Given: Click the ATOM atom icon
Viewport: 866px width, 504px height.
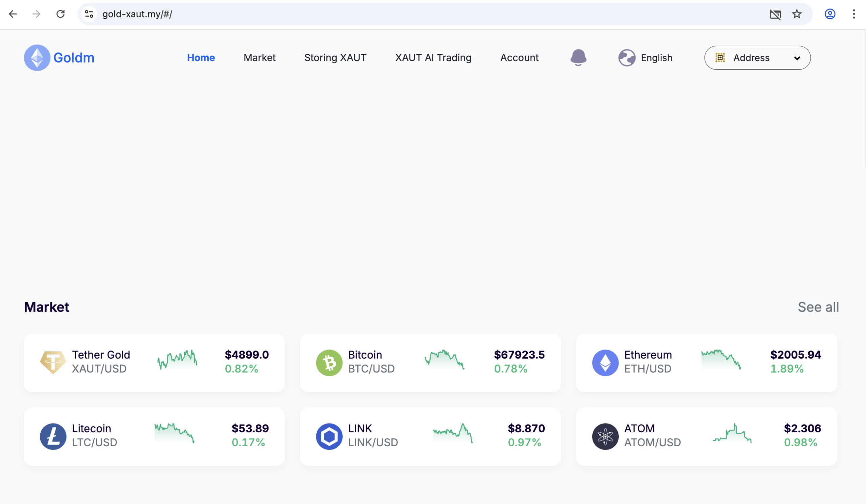Looking at the screenshot, I should click(606, 436).
